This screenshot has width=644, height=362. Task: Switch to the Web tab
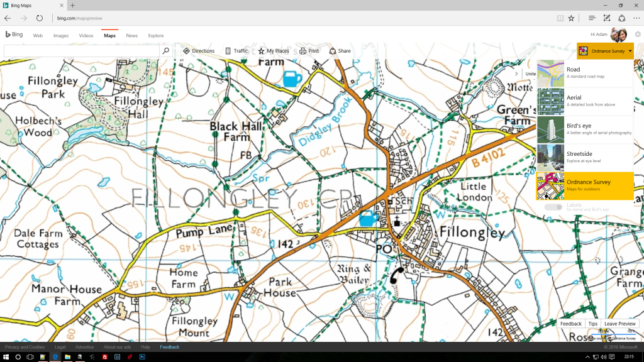click(38, 36)
